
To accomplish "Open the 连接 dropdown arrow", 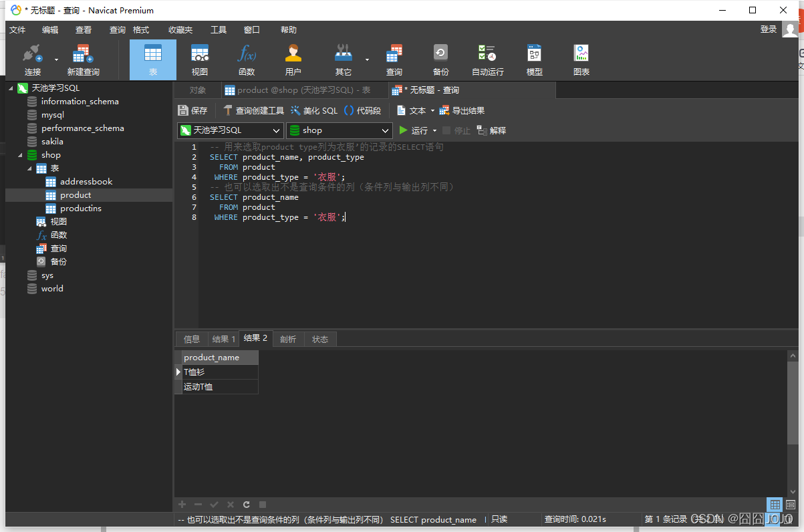I will click(x=56, y=59).
